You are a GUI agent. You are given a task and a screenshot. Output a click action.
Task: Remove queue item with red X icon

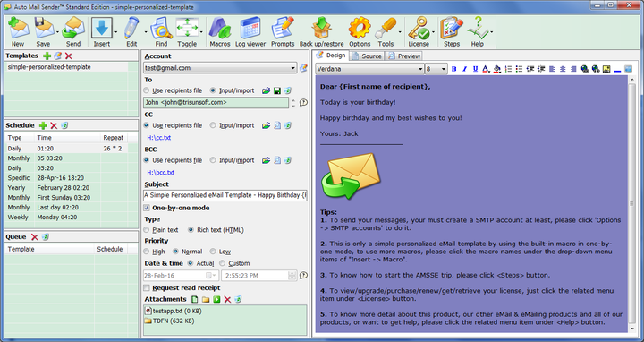(35, 236)
